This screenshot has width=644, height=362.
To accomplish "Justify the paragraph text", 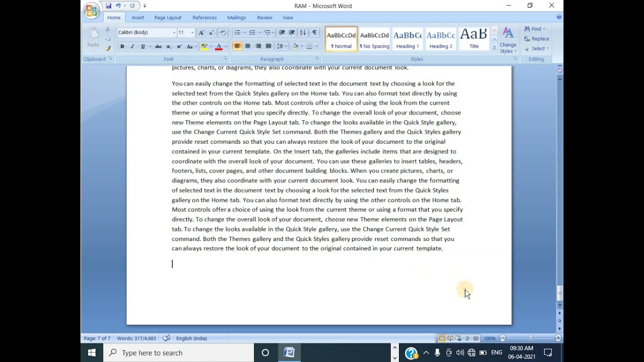I will click(269, 46).
